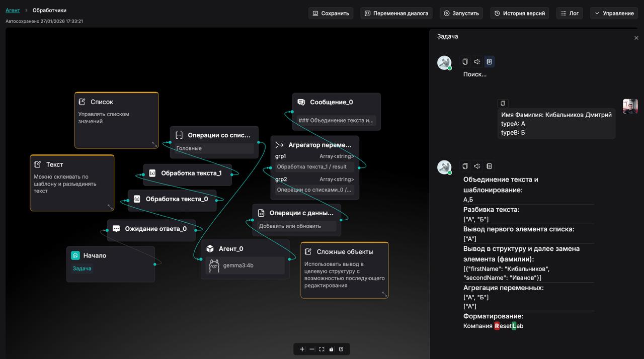This screenshot has width=644, height=359.
Task: Run the workflow with Запустить
Action: 461,13
